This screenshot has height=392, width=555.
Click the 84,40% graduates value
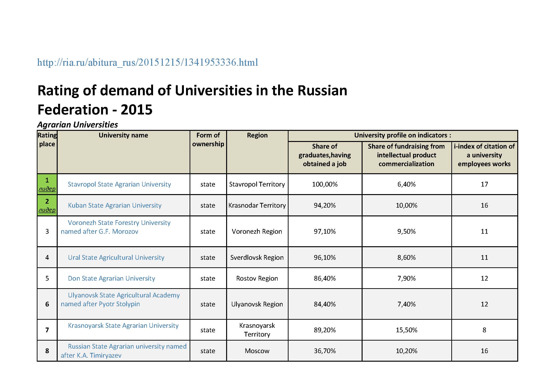[x=325, y=304]
